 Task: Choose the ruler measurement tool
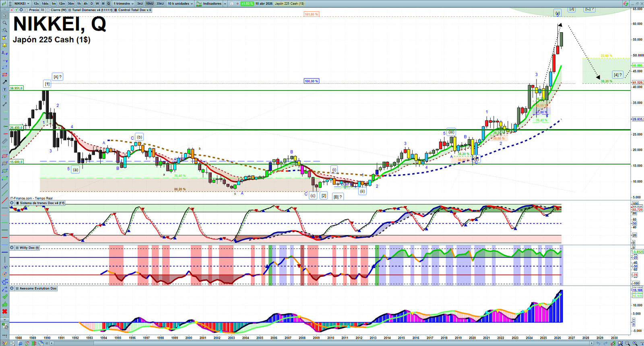pyautogui.click(x=5, y=141)
